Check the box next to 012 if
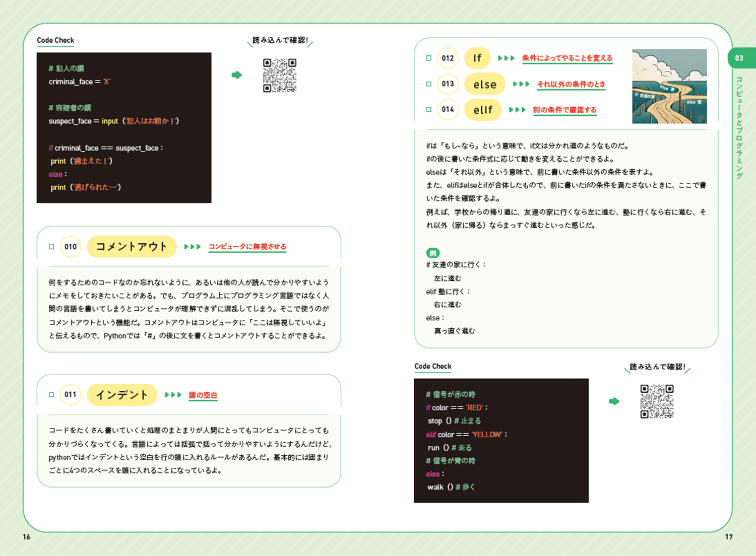This screenshot has height=556, width=756. click(429, 58)
